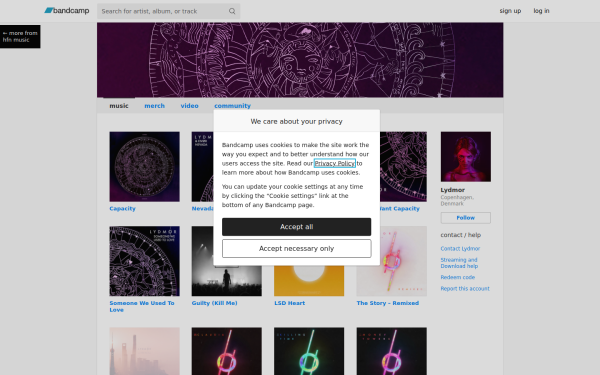Open The Story - Remixed title link
Image resolution: width=600 pixels, height=375 pixels.
click(388, 303)
